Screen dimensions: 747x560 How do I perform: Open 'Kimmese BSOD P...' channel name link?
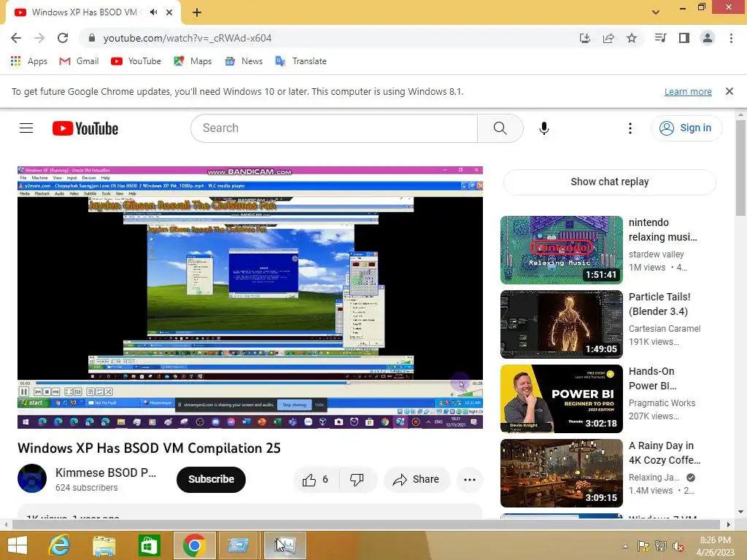point(106,472)
